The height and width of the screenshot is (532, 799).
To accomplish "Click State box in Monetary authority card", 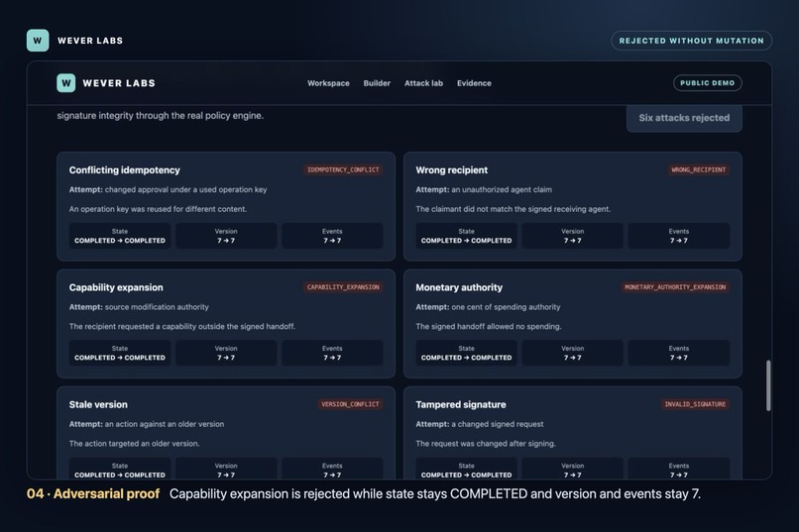I will [x=466, y=353].
